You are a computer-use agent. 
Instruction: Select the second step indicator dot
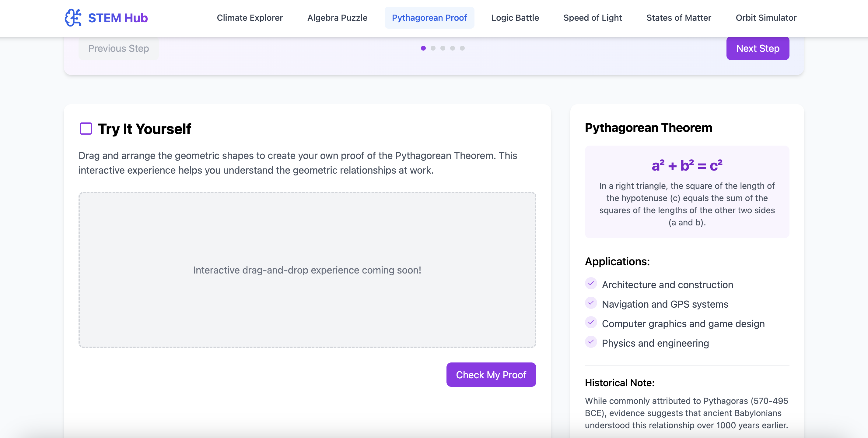433,48
